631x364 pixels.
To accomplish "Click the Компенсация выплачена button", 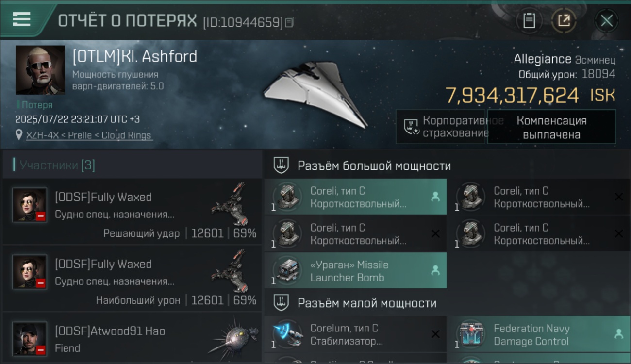I will 551,127.
